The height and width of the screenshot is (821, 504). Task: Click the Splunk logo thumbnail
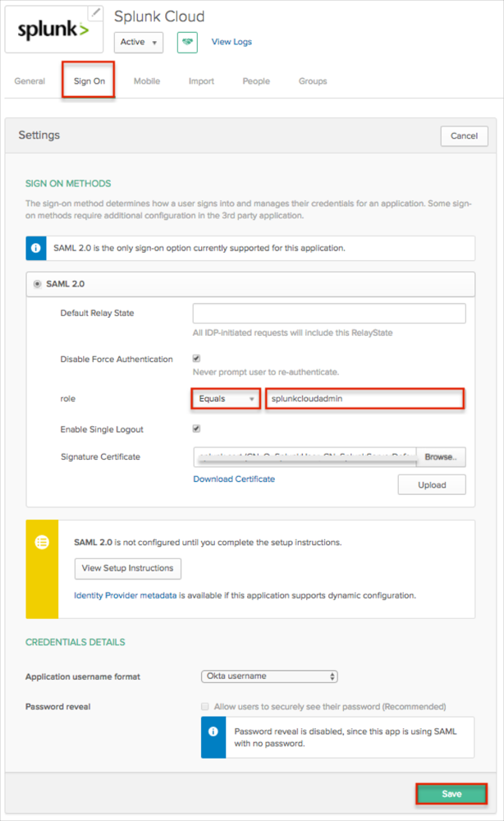[54, 30]
